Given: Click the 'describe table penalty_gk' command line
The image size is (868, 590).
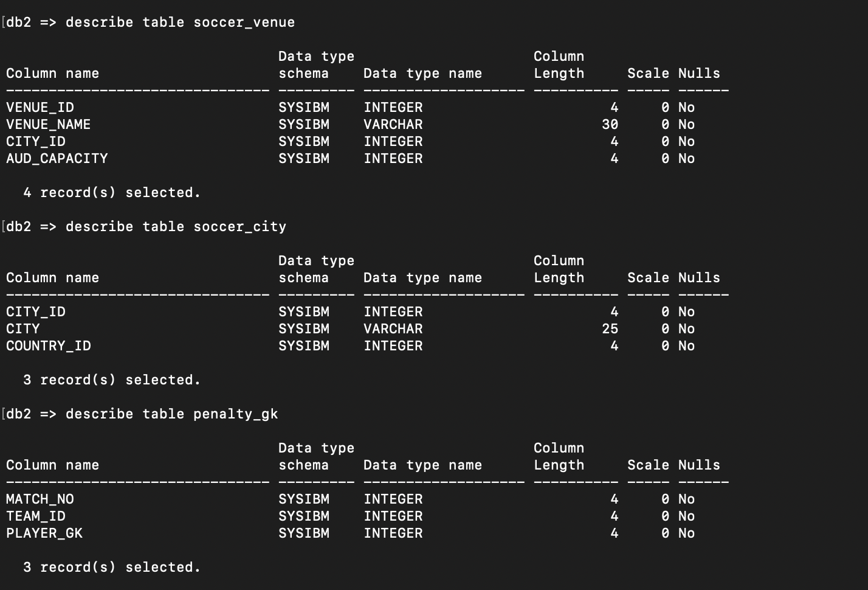Looking at the screenshot, I should [171, 414].
